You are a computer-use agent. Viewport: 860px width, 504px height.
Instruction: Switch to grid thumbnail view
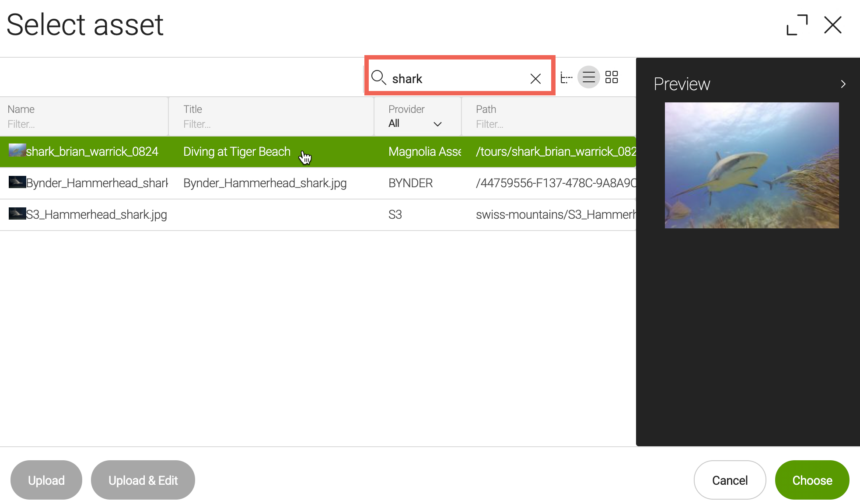coord(612,77)
